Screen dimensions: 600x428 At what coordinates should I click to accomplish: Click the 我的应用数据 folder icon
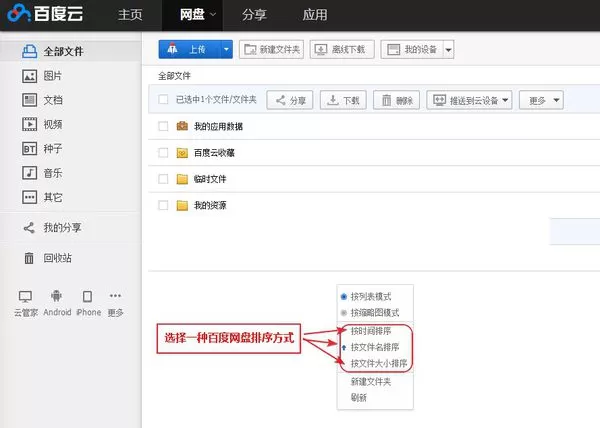pyautogui.click(x=182, y=126)
